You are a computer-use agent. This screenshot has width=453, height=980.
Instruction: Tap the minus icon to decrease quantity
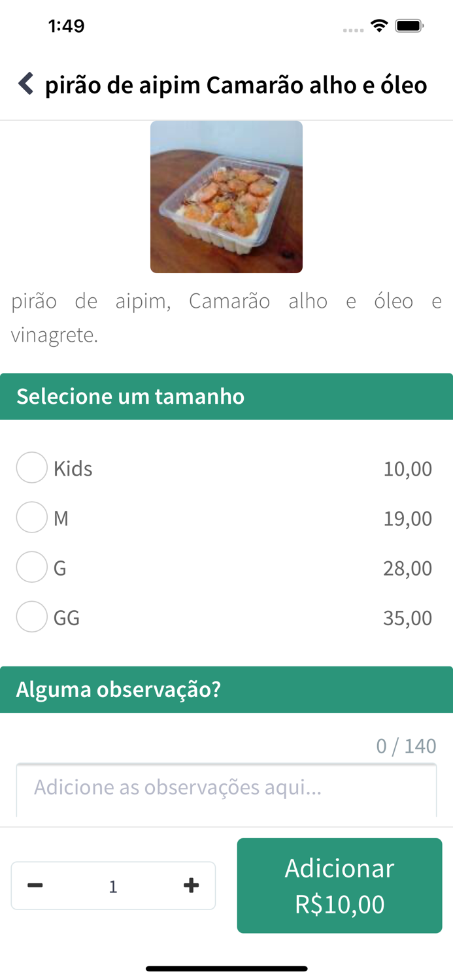coord(36,885)
